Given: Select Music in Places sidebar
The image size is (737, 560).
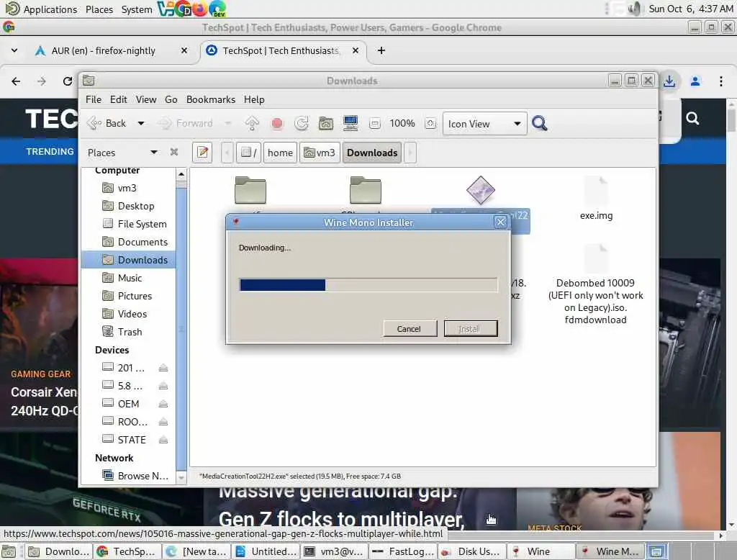Looking at the screenshot, I should point(122,278).
